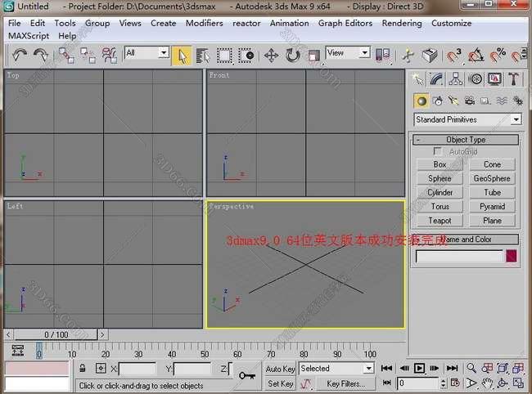
Task: Select the Cameras category icon
Action: pyautogui.click(x=470, y=101)
